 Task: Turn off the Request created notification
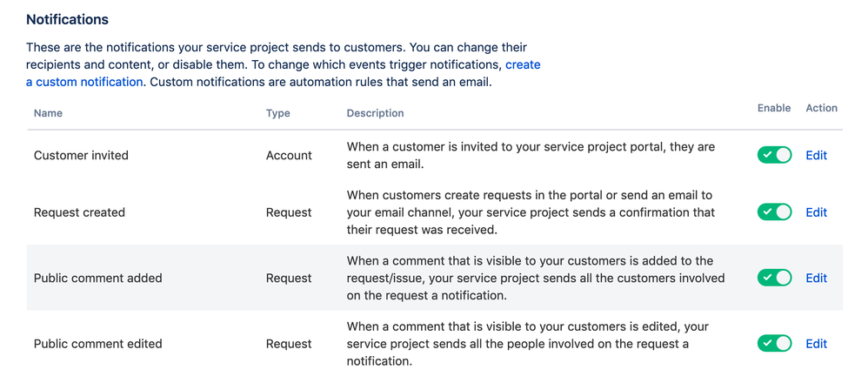[x=774, y=212]
